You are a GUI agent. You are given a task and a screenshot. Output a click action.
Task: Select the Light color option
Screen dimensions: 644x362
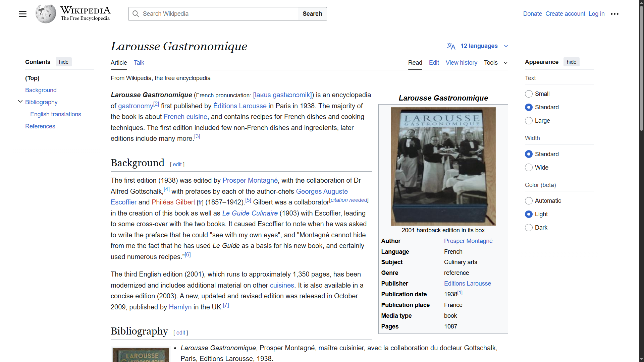pos(529,214)
